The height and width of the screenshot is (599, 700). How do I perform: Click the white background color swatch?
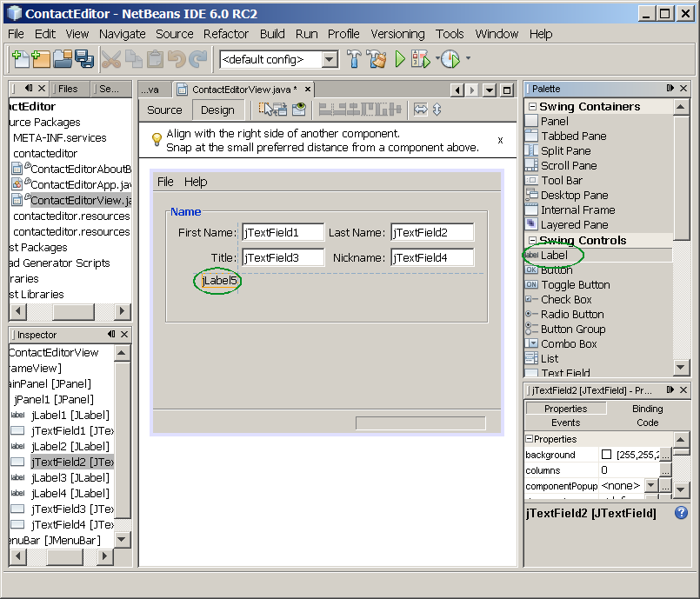coord(606,455)
